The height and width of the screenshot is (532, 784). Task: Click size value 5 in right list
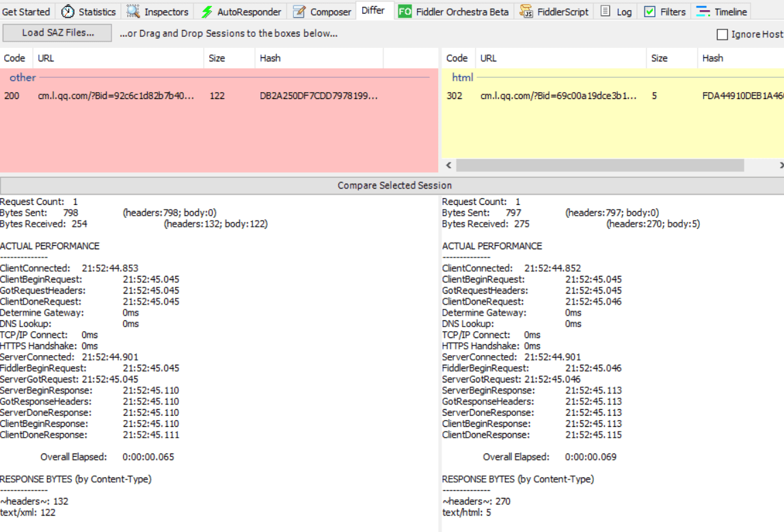(654, 96)
